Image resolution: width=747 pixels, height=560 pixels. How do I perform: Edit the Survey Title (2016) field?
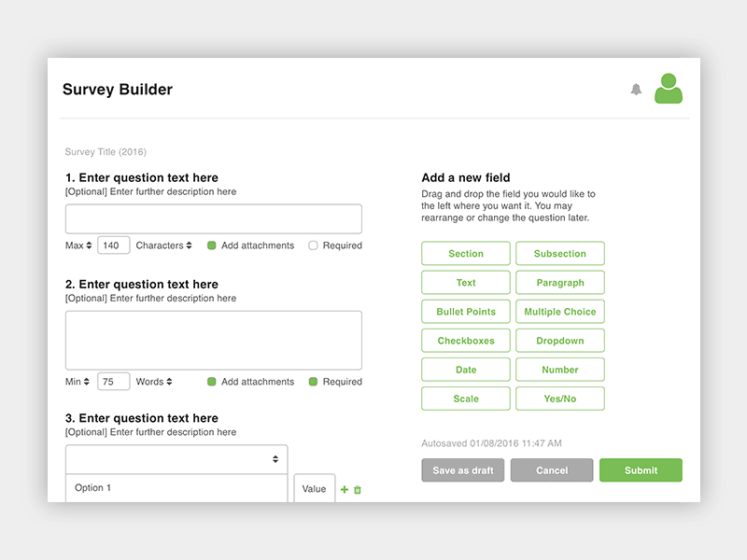click(106, 152)
